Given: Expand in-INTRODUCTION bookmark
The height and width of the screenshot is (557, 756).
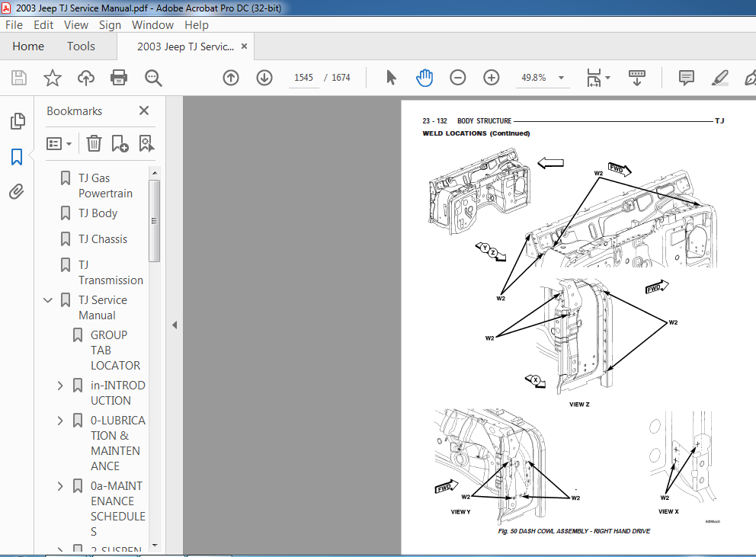Looking at the screenshot, I should click(x=60, y=386).
